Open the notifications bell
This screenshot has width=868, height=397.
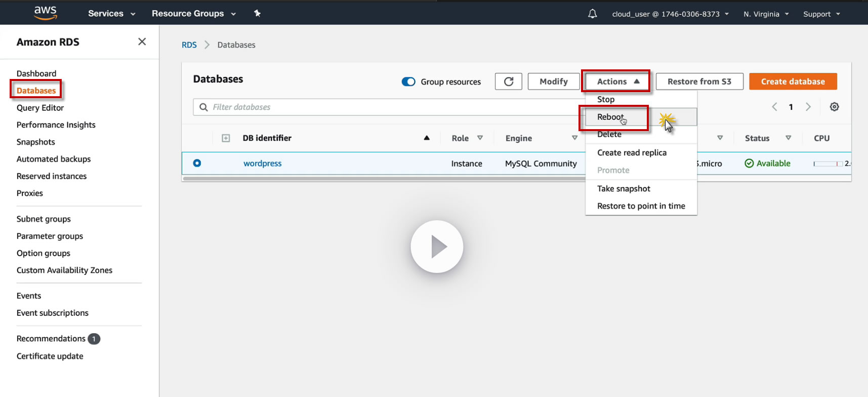click(x=592, y=14)
